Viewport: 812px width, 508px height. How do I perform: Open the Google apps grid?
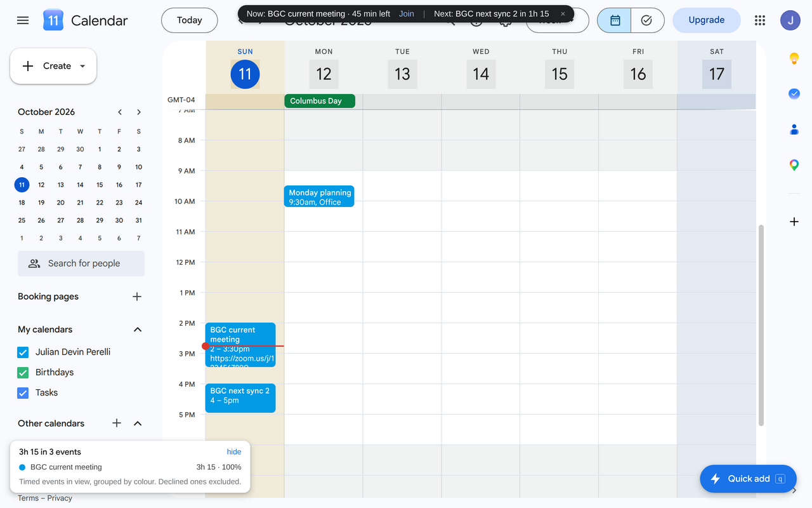pyautogui.click(x=760, y=20)
